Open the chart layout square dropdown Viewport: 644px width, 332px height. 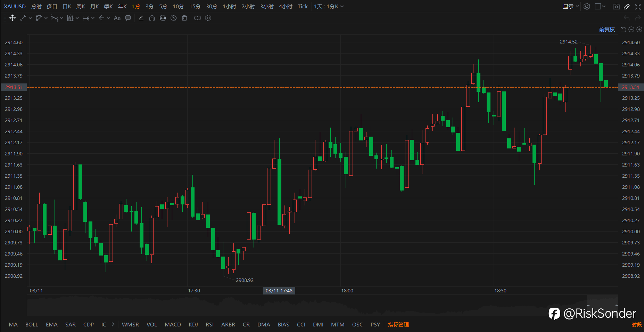pyautogui.click(x=600, y=6)
